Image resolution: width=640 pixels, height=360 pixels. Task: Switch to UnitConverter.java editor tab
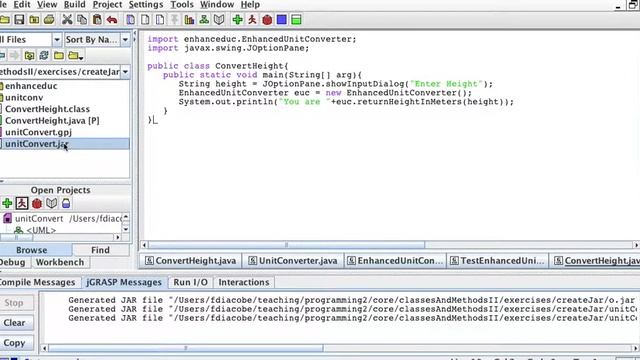(x=294, y=261)
